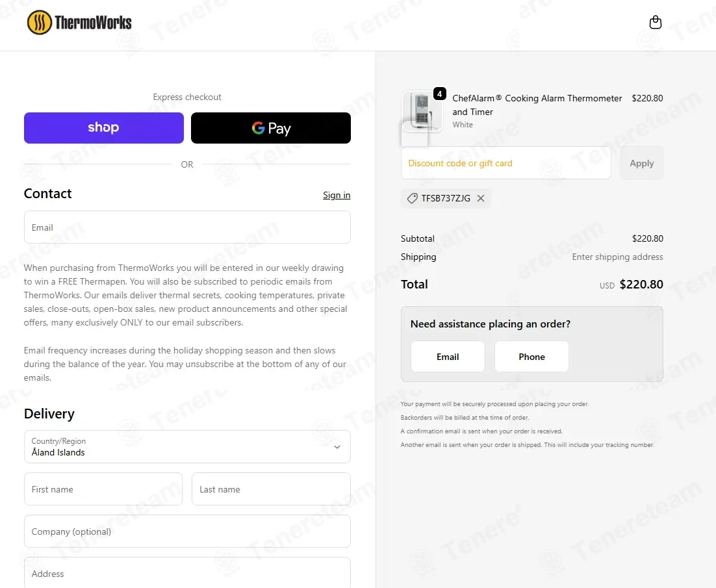The image size is (716, 588).
Task: Apply the discount code
Action: tap(641, 163)
